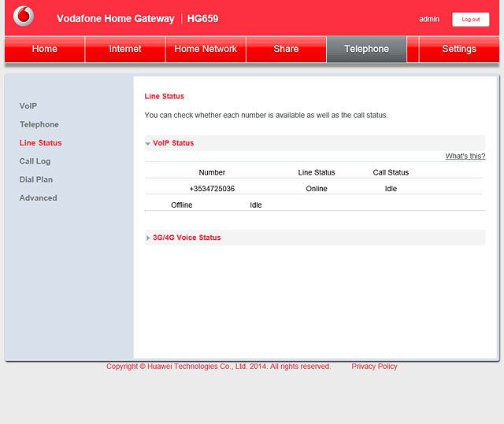
Task: Click the Line Status column header
Action: 317,172
